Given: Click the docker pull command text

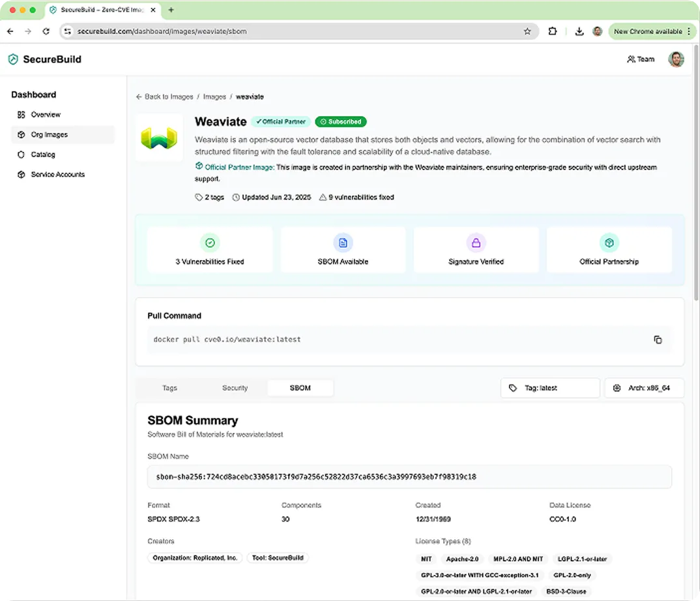Looking at the screenshot, I should click(x=227, y=340).
